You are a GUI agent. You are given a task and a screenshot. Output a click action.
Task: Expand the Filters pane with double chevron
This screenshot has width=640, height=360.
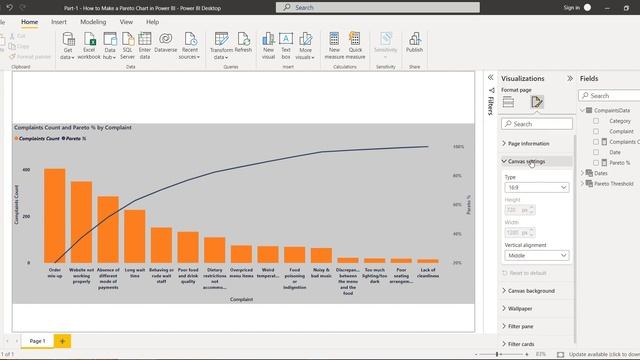point(490,78)
